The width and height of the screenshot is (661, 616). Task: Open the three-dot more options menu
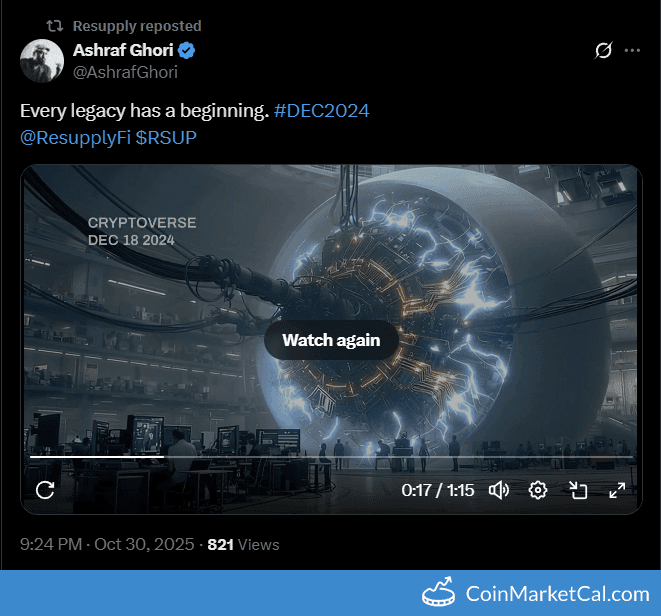pyautogui.click(x=632, y=51)
